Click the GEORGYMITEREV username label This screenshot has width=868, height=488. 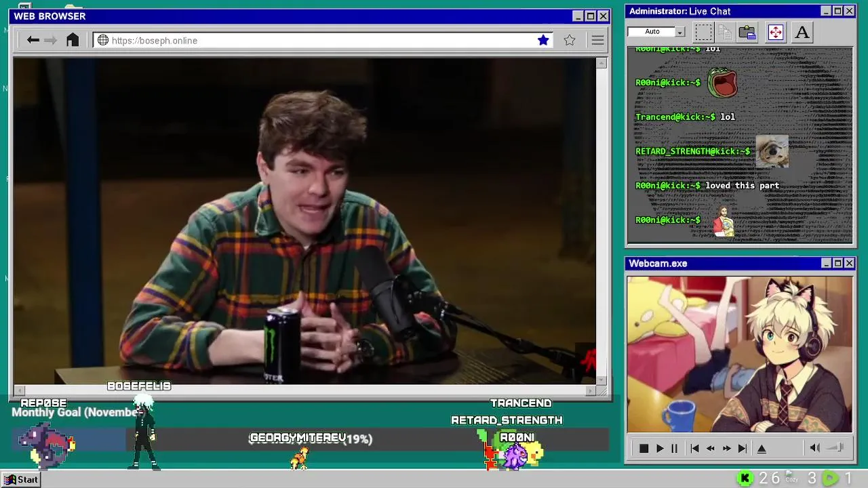298,438
